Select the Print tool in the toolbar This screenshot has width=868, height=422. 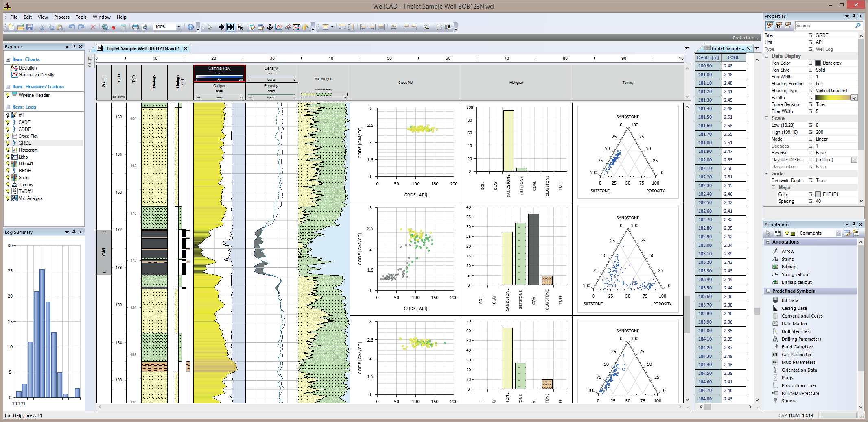(135, 27)
